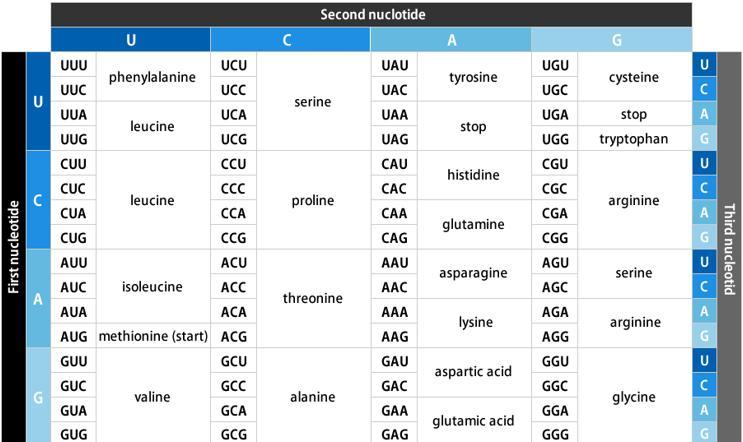Select the second nucleotide C column header

click(x=290, y=40)
